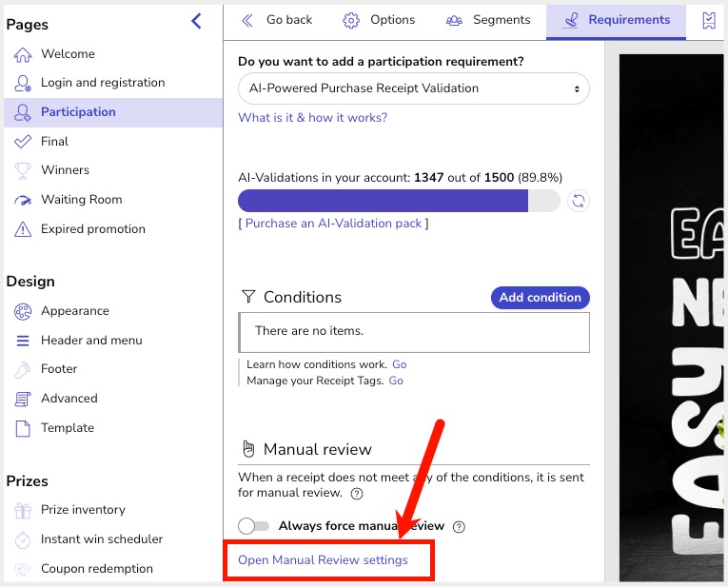Viewport: 728px width, 587px height.
Task: Click the refresh AI-Validations count icon
Action: click(x=578, y=201)
